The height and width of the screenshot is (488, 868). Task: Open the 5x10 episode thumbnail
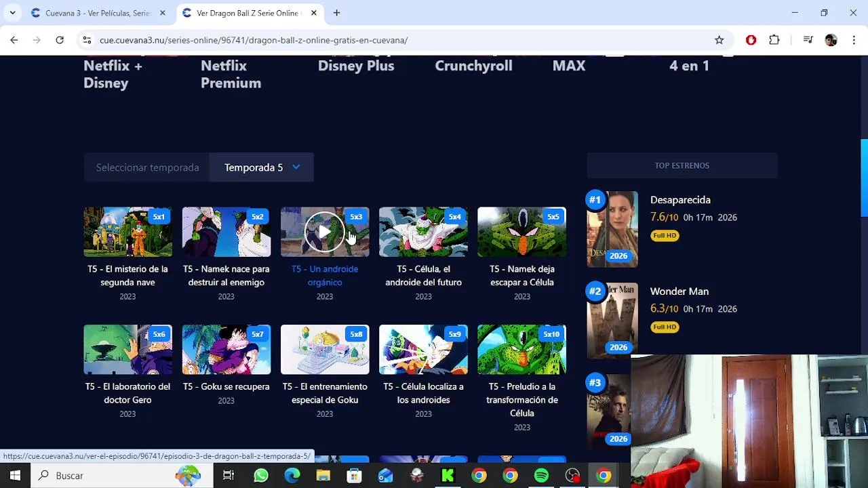(521, 349)
